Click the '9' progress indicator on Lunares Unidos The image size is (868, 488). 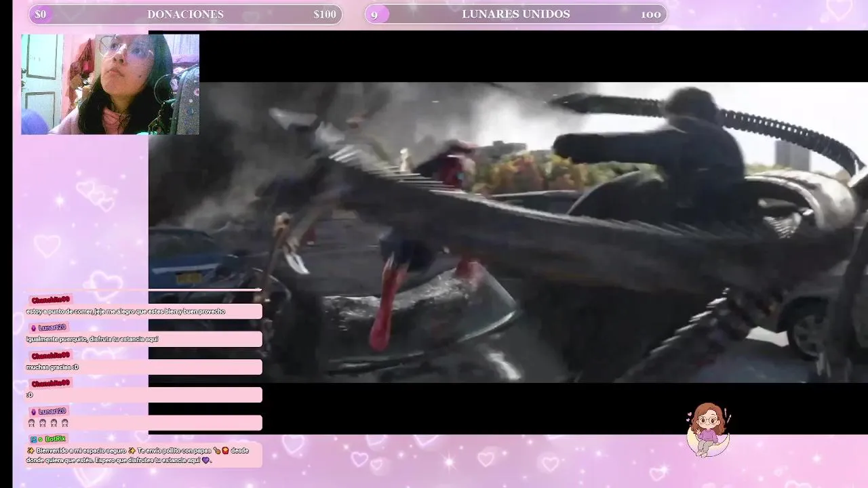[x=374, y=15]
